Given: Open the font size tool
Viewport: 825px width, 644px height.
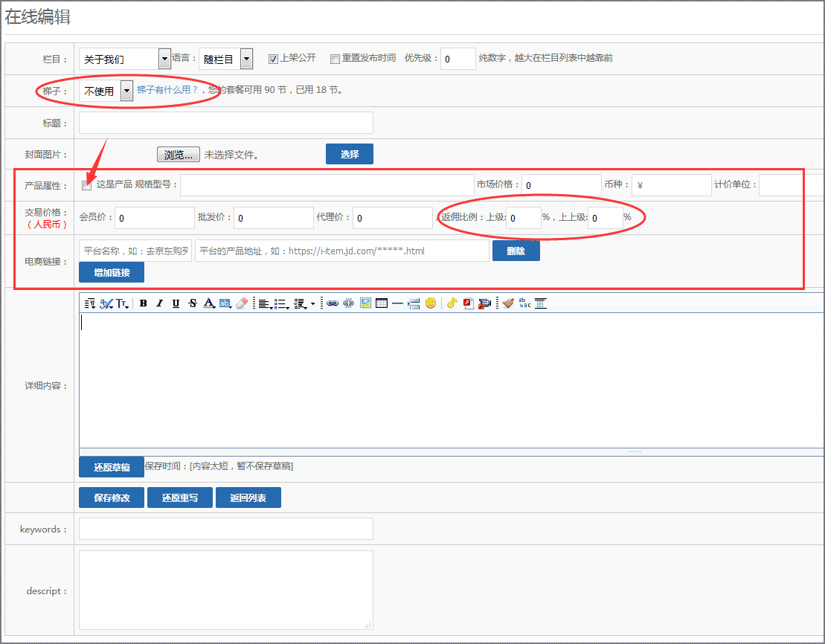Looking at the screenshot, I should pyautogui.click(x=123, y=303).
